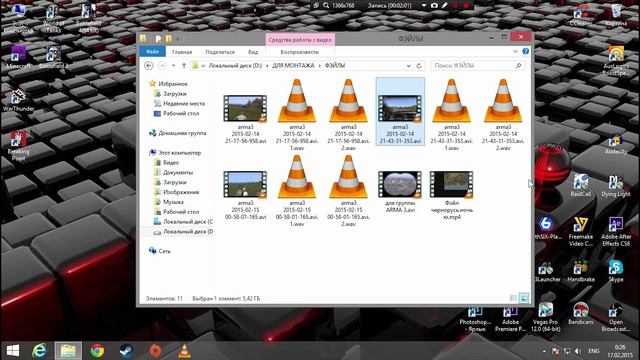
Task: Open the breadcrumb arrow after Локальный диск (D:)
Action: click(267, 66)
